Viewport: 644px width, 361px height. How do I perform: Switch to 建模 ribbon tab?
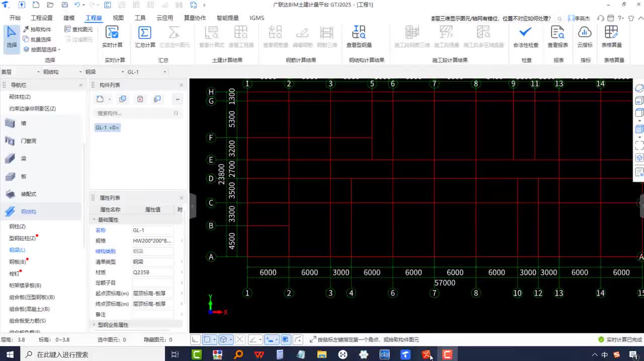pyautogui.click(x=69, y=18)
